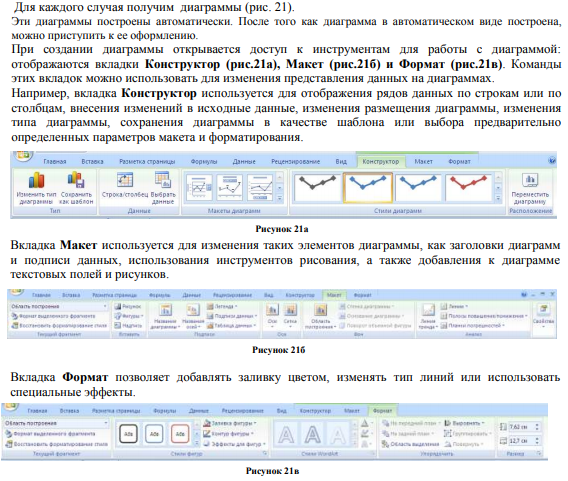This screenshot has height=481, width=568.
Task: Click Изменить тип диаграммы icon in figure 21а
Action: coord(36,180)
